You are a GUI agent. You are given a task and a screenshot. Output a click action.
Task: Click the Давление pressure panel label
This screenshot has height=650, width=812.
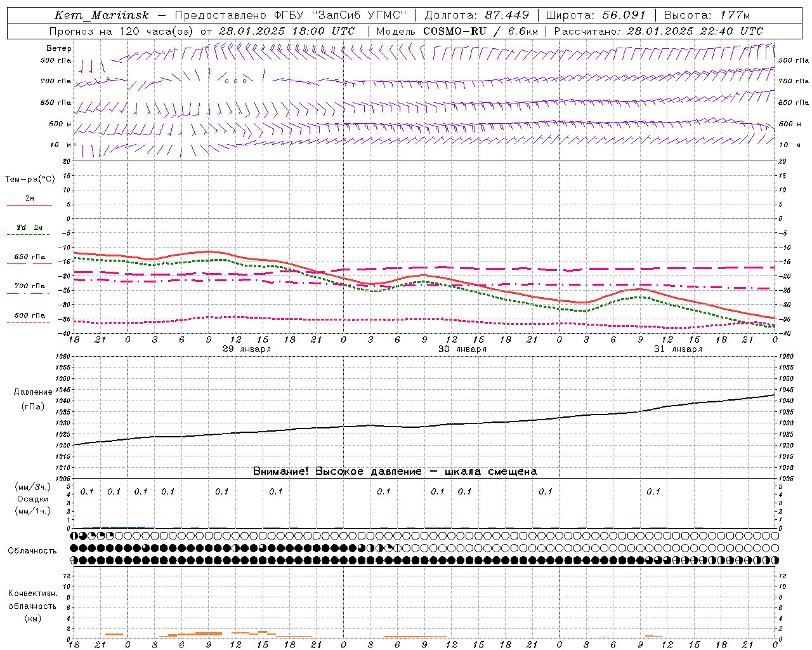tap(33, 392)
